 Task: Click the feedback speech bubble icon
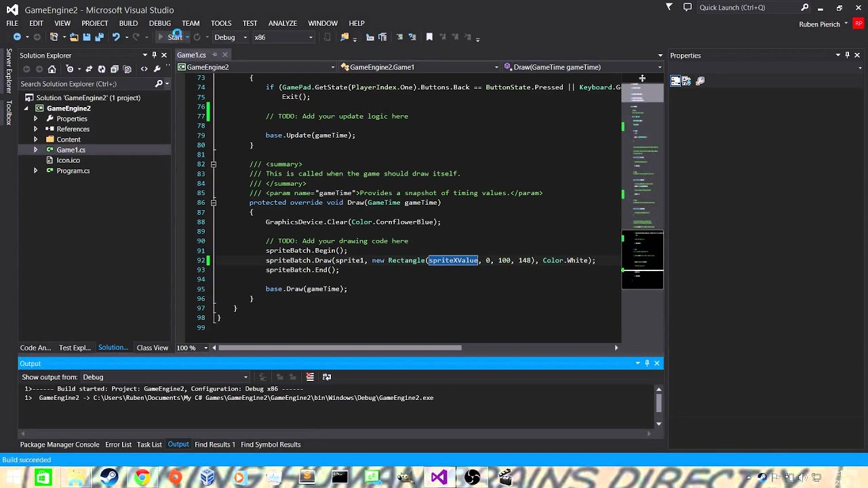(x=688, y=7)
